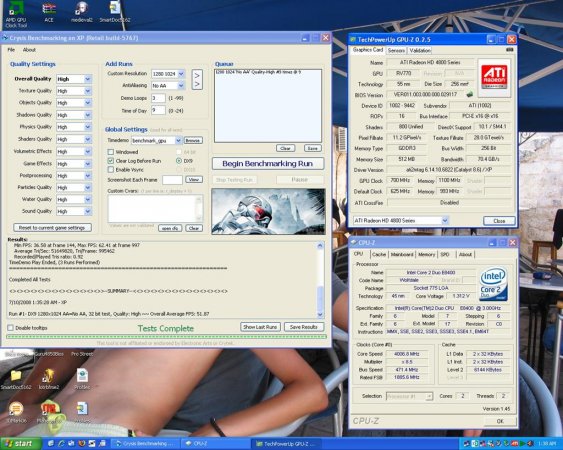Click the Close button in GPU-Z

point(499,221)
